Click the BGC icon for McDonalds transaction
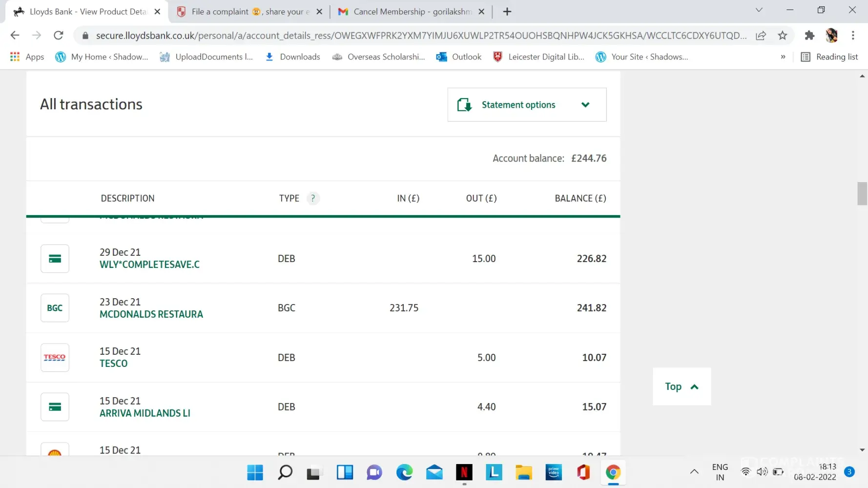The width and height of the screenshot is (868, 488). [55, 308]
